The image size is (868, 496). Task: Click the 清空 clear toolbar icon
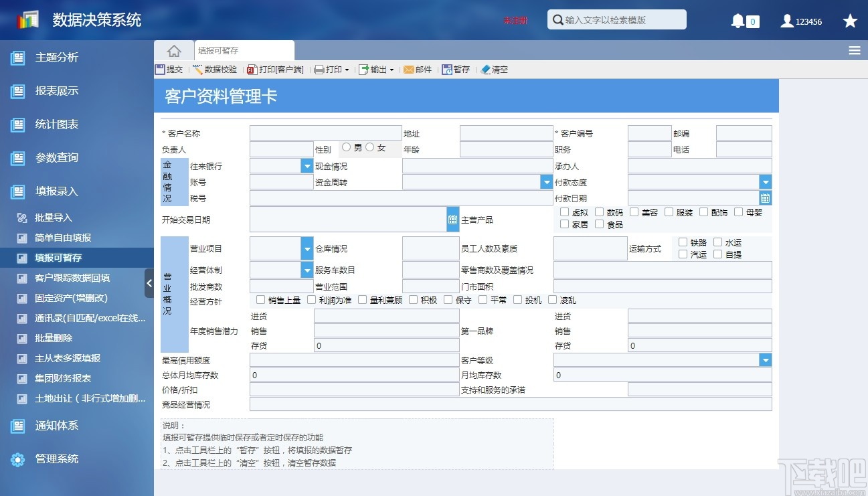pyautogui.click(x=495, y=69)
